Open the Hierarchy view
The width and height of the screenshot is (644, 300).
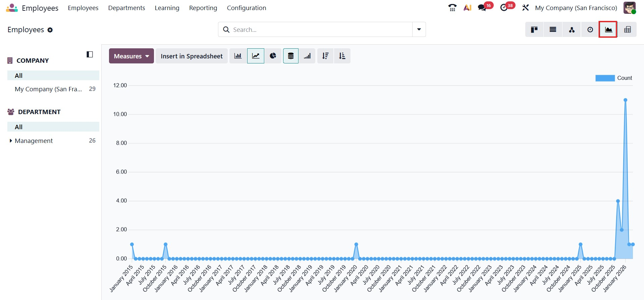pyautogui.click(x=572, y=30)
